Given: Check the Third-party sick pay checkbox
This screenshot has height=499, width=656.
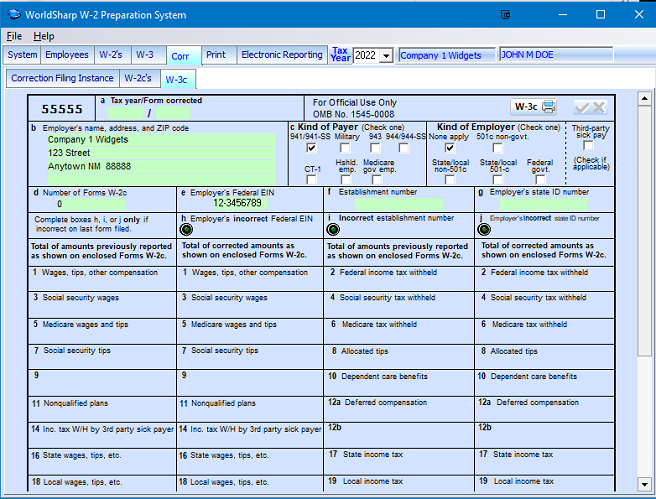Looking at the screenshot, I should coord(589,146).
